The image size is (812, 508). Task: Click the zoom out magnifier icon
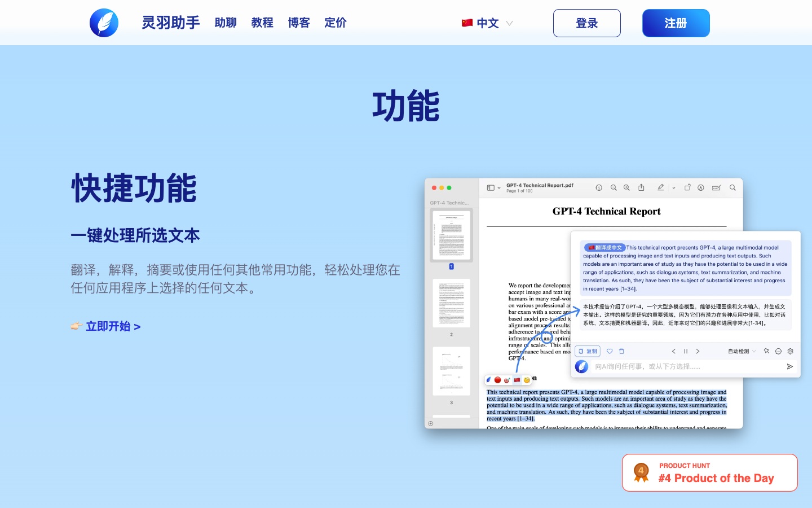[614, 188]
